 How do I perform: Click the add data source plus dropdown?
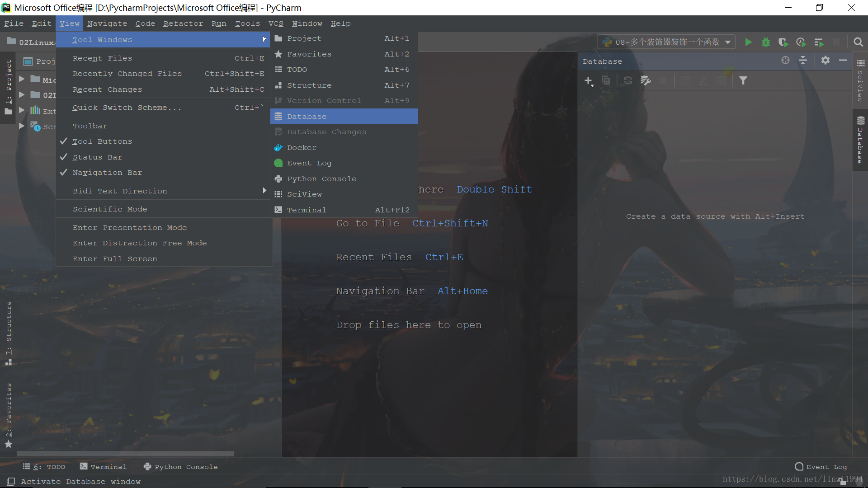click(x=589, y=81)
